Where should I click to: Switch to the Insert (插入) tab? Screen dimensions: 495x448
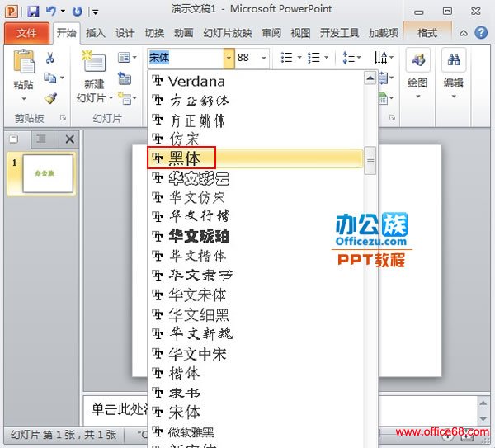pyautogui.click(x=96, y=33)
